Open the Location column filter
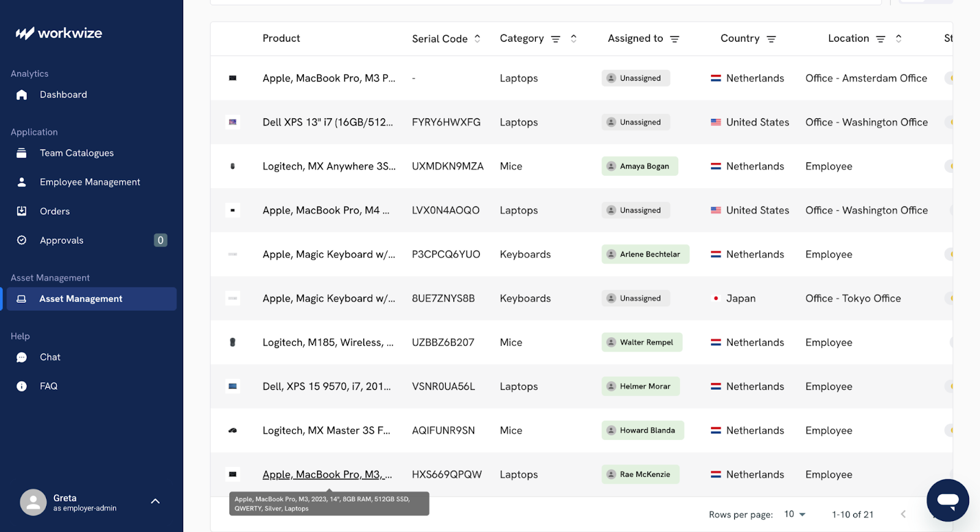The width and height of the screenshot is (980, 532). pos(880,39)
